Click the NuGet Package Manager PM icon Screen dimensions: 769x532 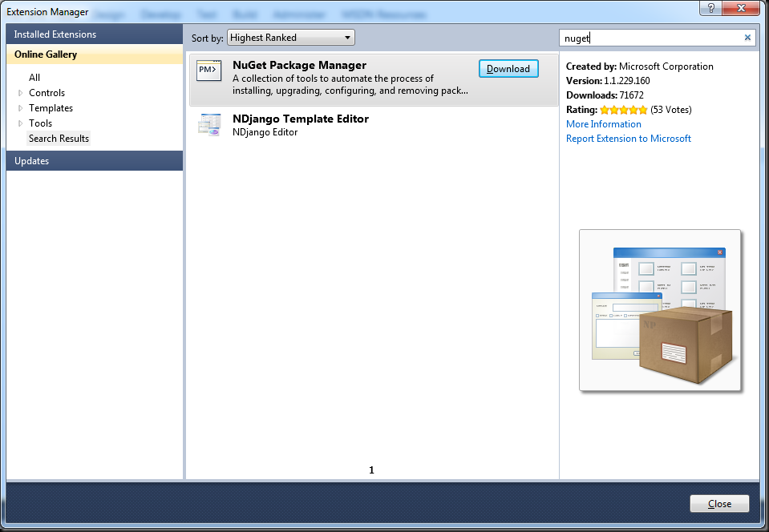[209, 71]
